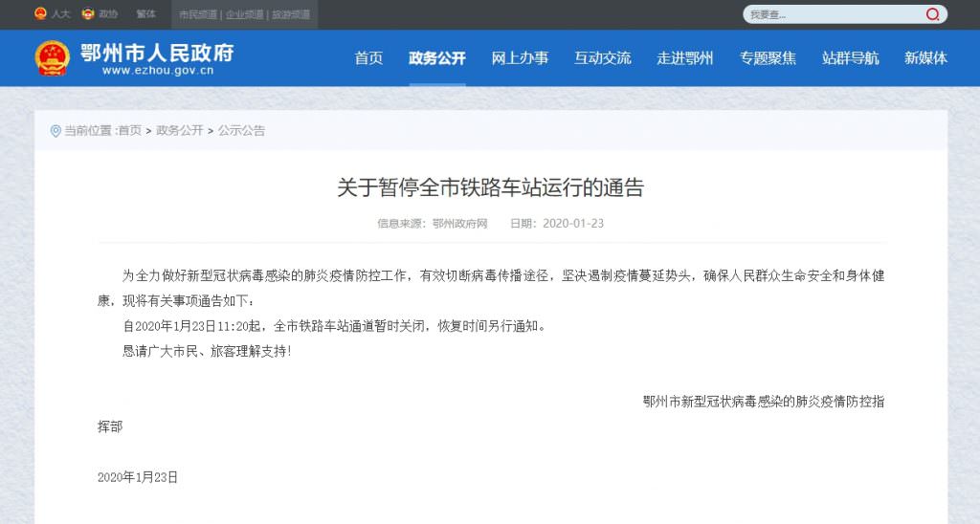Open 站群导航 in the main navigation

[x=850, y=58]
